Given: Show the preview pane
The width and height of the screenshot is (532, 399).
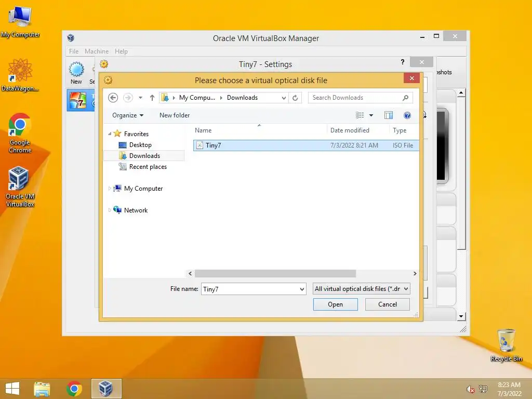Looking at the screenshot, I should [389, 115].
